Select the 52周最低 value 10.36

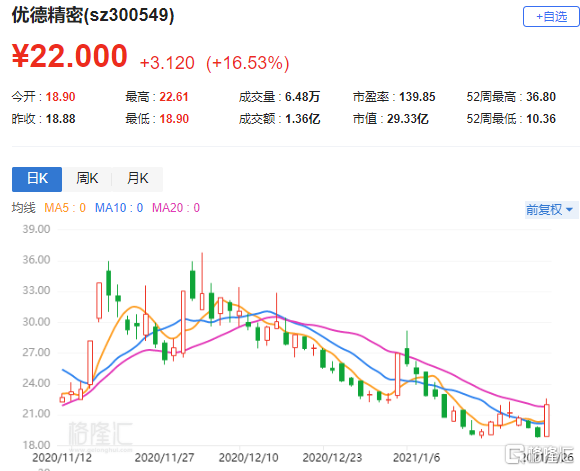[x=541, y=119]
